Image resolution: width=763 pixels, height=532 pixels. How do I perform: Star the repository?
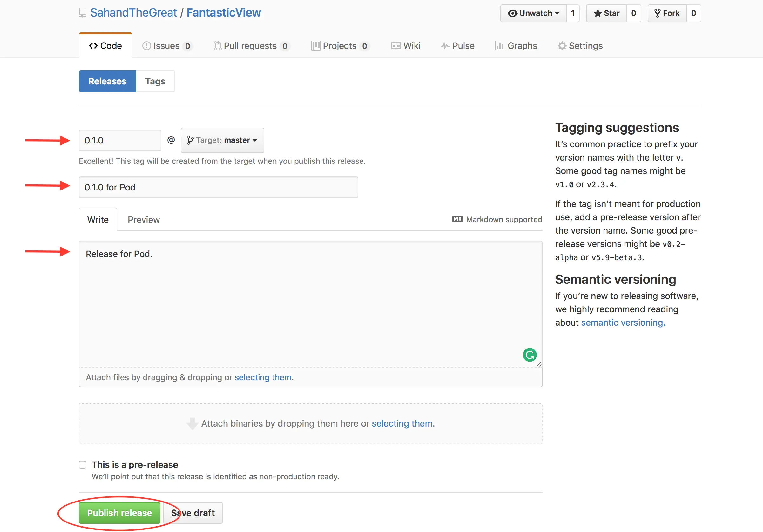click(606, 13)
